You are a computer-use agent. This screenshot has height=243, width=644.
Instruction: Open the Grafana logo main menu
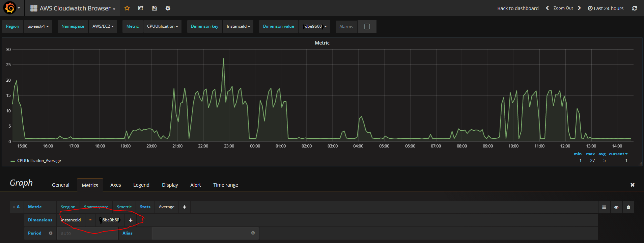(10, 8)
